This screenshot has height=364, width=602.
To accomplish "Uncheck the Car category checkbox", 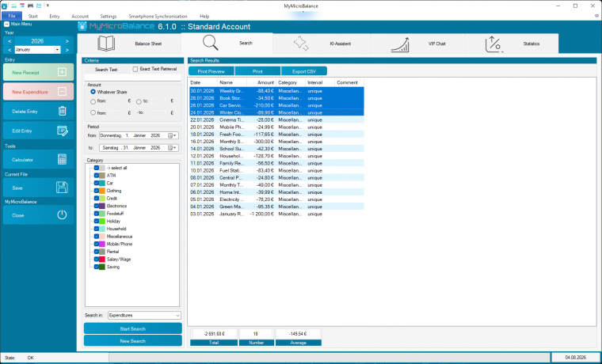I will point(97,183).
